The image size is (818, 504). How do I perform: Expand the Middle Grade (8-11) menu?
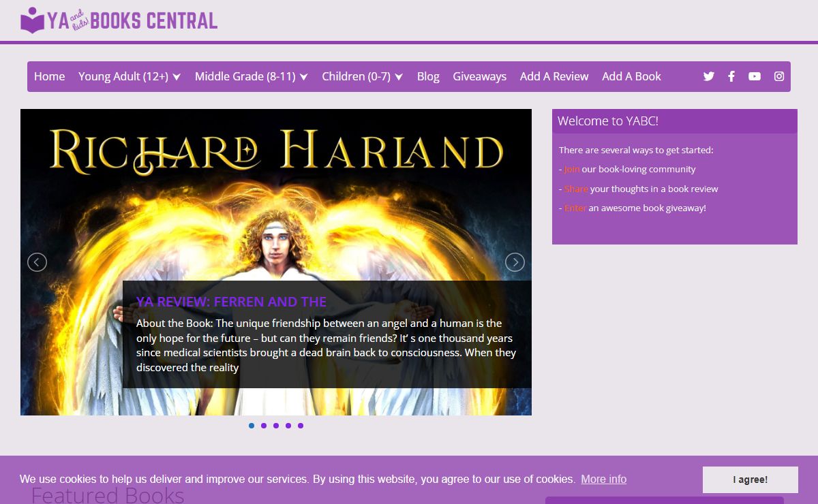click(252, 76)
